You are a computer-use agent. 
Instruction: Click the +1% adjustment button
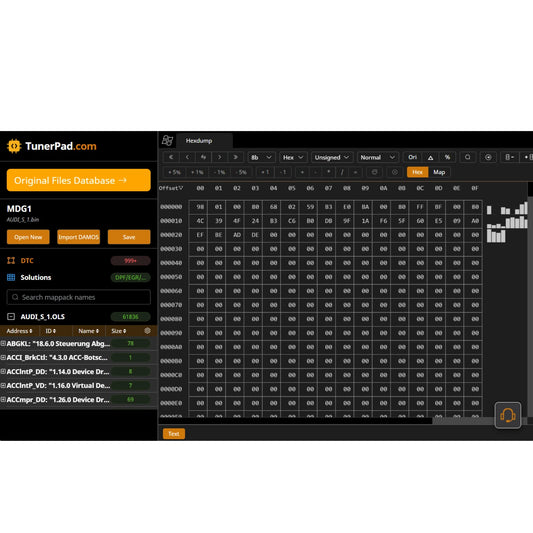click(197, 172)
